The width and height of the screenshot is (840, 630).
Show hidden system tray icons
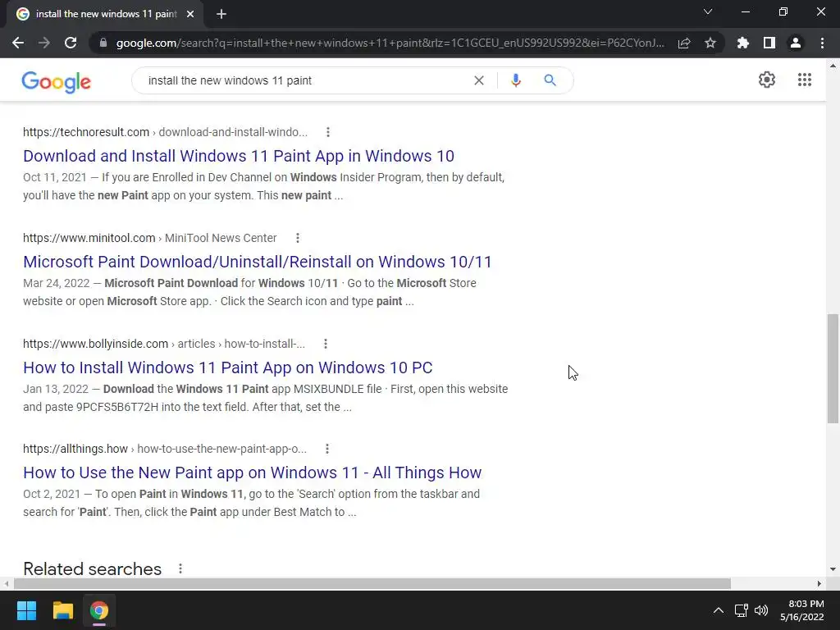pyautogui.click(x=719, y=610)
